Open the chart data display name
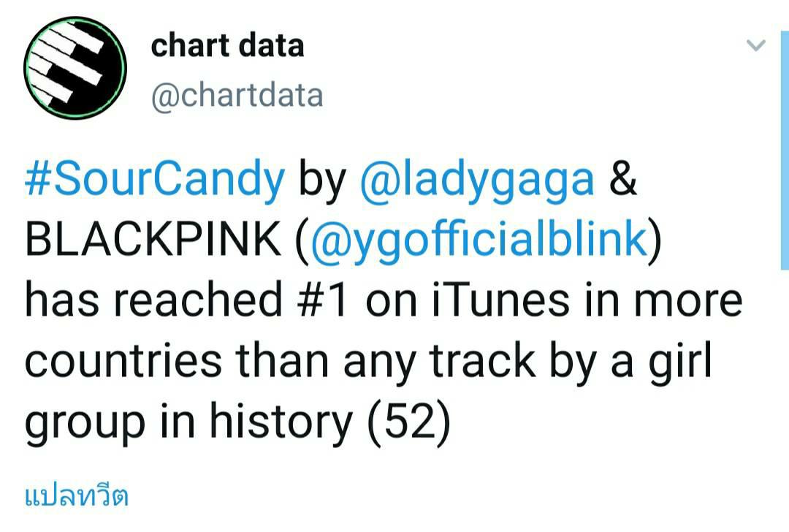Screen dimensions: 789x532 click(227, 45)
